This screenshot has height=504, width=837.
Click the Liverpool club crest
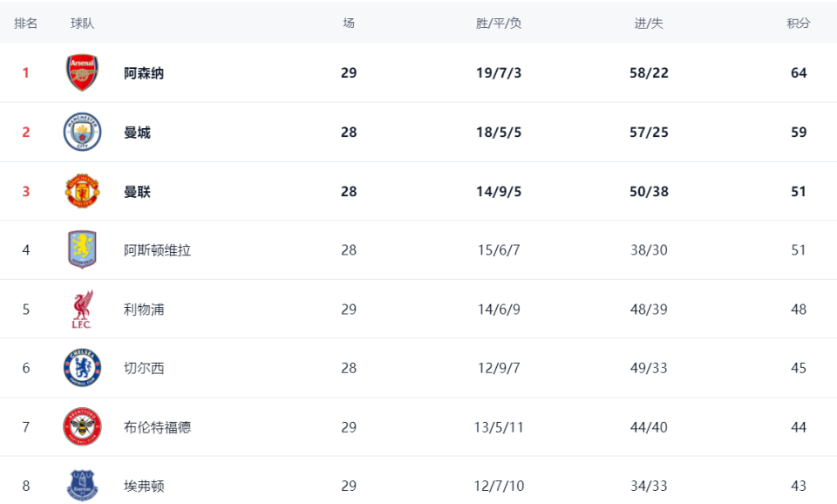pos(83,310)
